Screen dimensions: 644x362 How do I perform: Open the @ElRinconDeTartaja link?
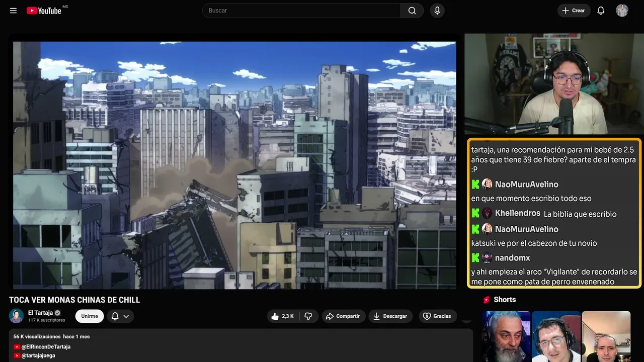[x=46, y=347]
